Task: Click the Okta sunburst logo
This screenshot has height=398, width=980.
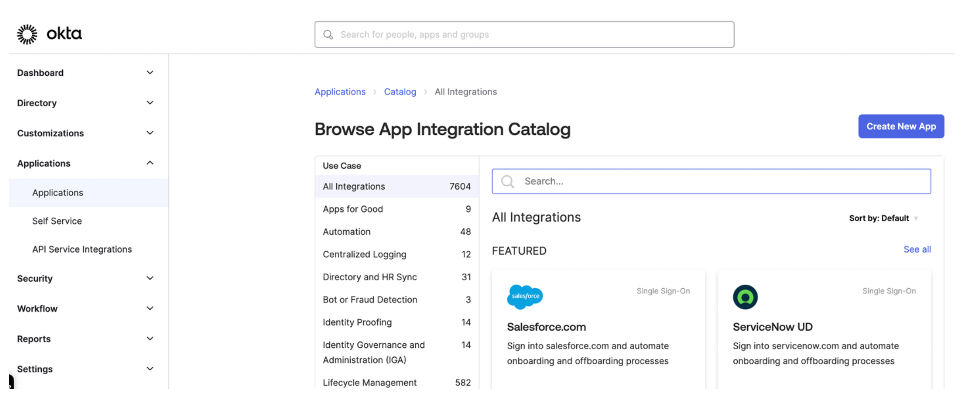Action: pyautogui.click(x=27, y=34)
